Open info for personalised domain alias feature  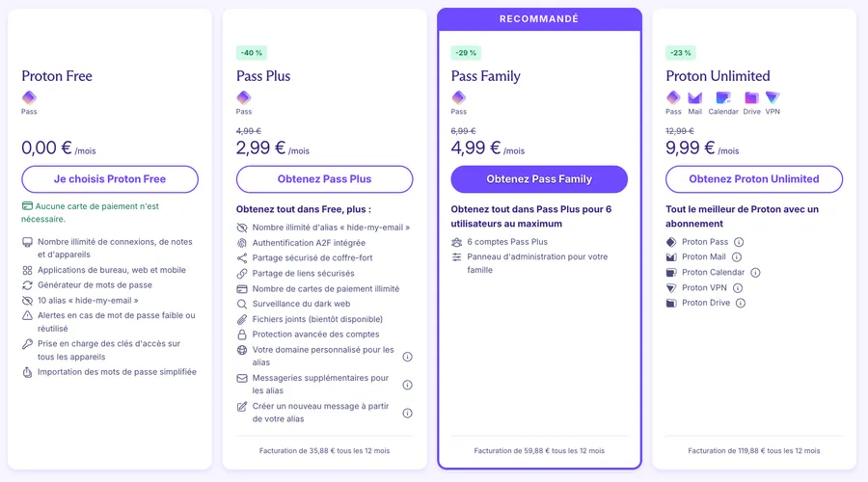[x=407, y=357]
